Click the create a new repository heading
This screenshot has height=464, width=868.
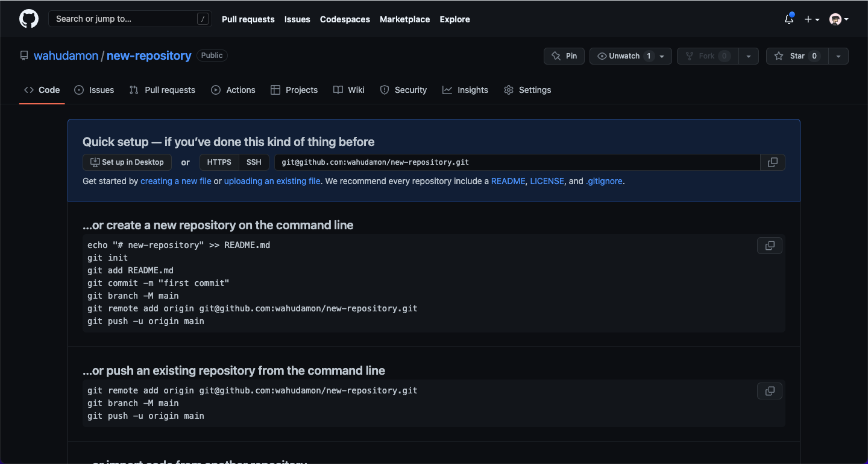(x=218, y=225)
